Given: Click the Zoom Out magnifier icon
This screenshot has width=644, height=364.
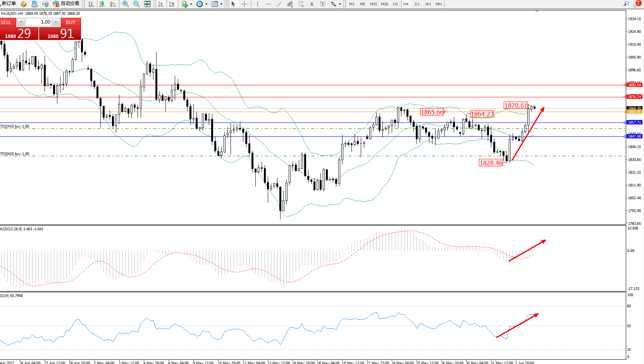Looking at the screenshot, I should pyautogui.click(x=136, y=4).
